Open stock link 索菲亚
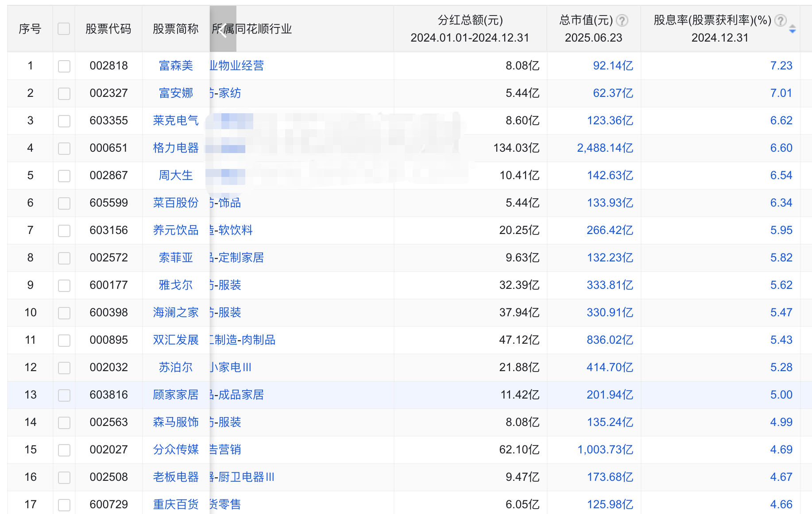Screen dimensions: 812x514 [176, 257]
